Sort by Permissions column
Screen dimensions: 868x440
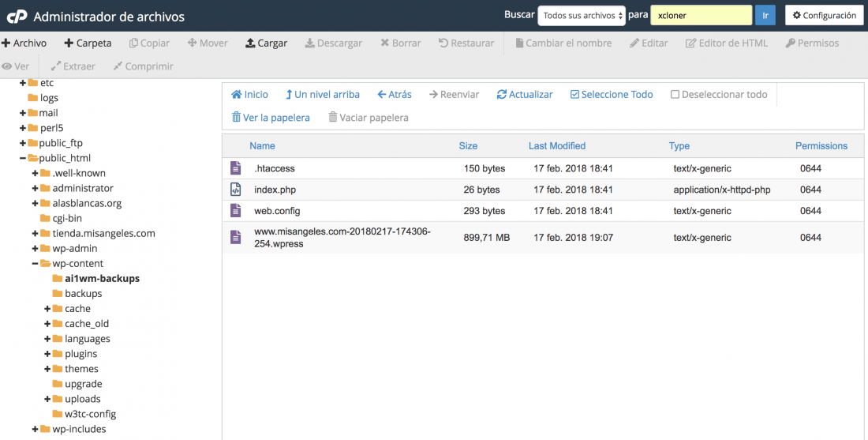pos(821,146)
